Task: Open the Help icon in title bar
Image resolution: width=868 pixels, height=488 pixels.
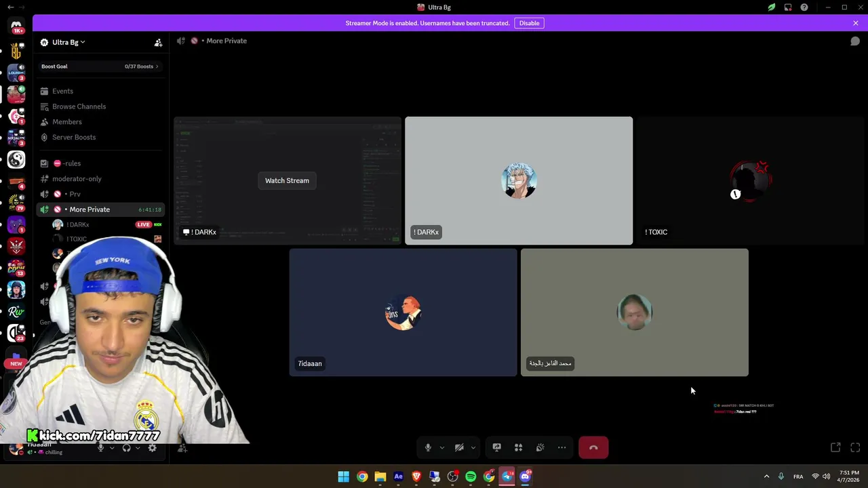Action: pos(804,7)
